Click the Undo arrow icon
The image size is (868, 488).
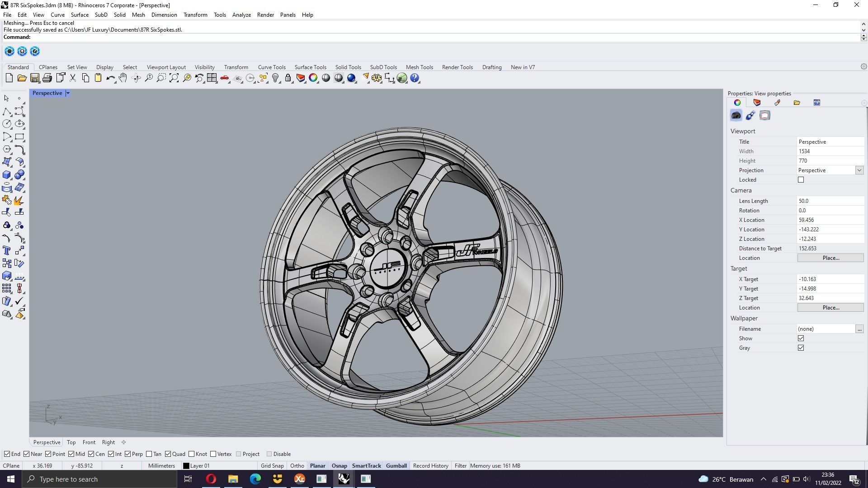(110, 78)
